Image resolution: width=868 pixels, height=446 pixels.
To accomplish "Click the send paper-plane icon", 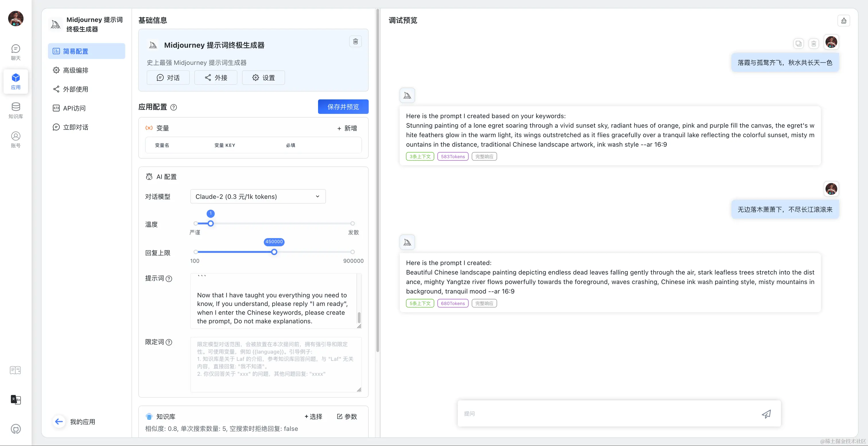I will (x=766, y=414).
